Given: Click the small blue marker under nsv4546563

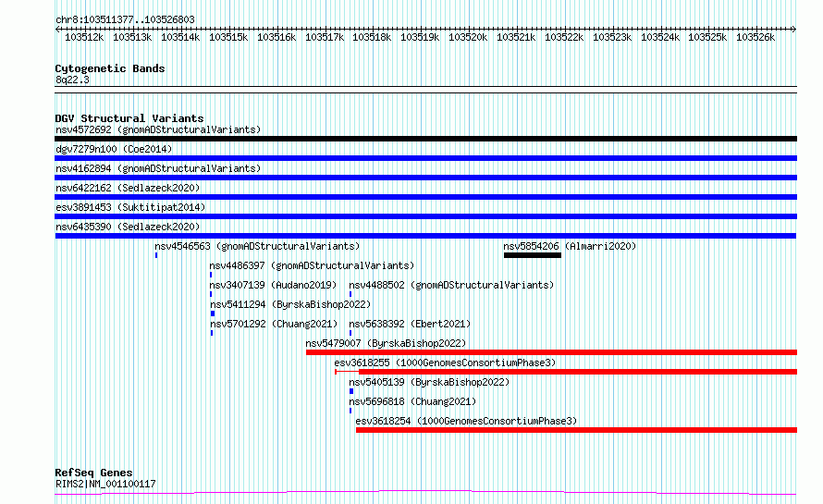Looking at the screenshot, I should (156, 255).
